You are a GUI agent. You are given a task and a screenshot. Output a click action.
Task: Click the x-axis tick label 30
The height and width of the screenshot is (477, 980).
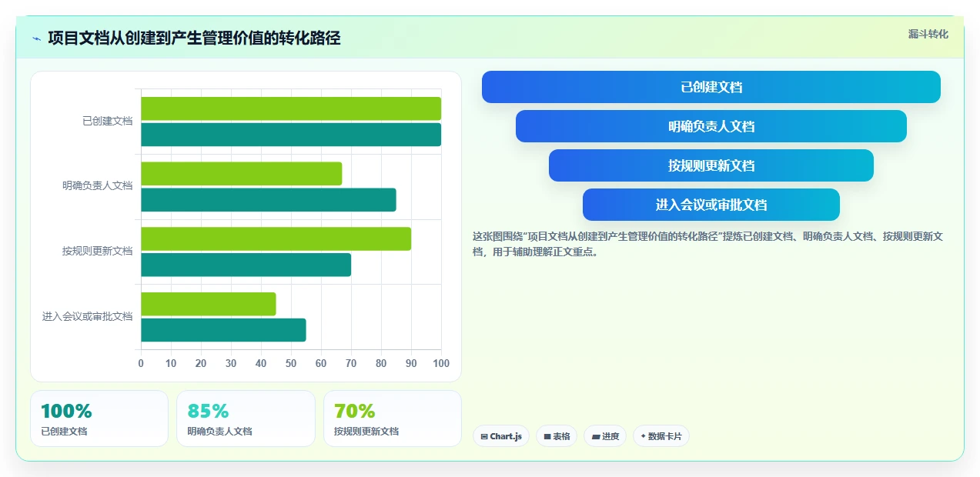[231, 363]
